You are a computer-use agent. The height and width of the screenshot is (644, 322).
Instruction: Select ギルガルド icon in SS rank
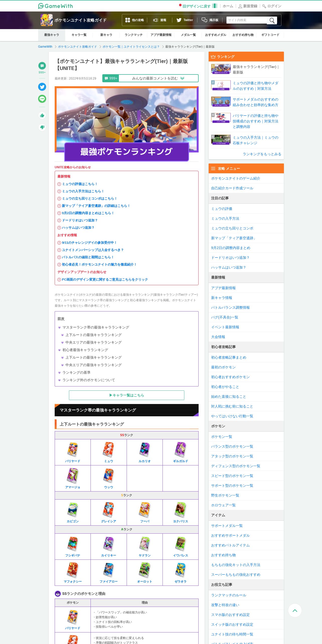181,450
